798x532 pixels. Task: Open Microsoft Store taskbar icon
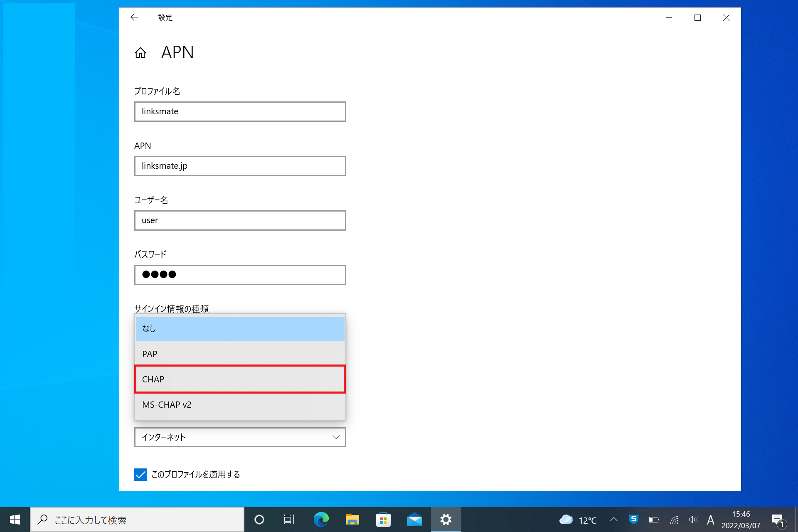383,520
